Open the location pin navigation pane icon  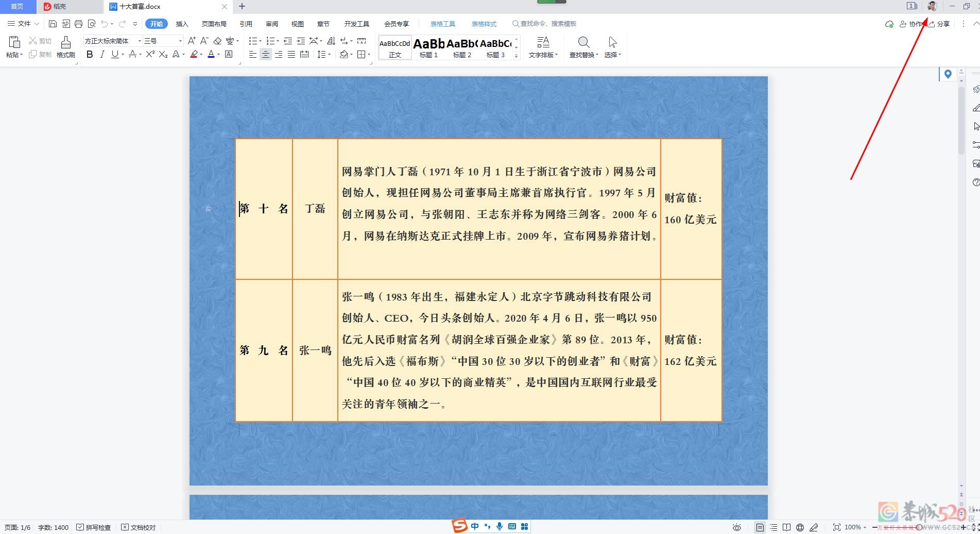point(948,74)
